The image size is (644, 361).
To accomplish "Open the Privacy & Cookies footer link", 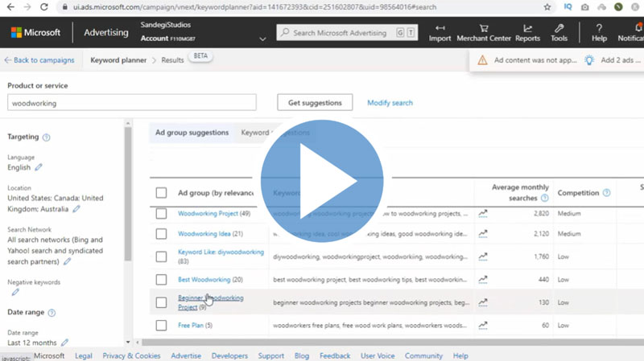I will coord(131,356).
